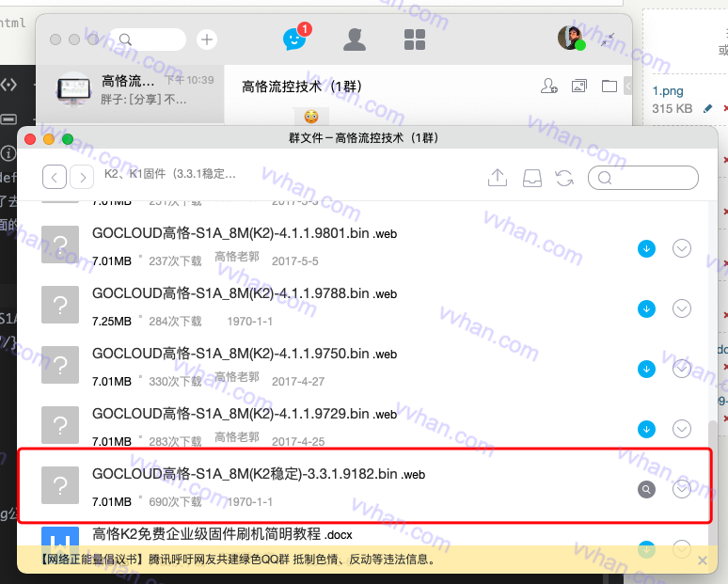Screen dimensions: 728x584
Task: Refresh the group file list
Action: tap(564, 178)
